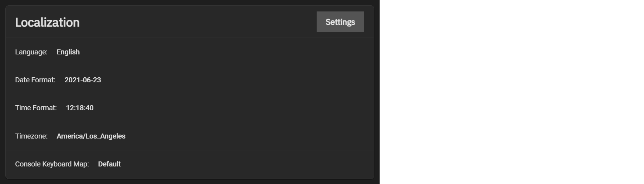Click blank space right of 12:18:40 value
Viewport: 644px width, 184px height.
pos(233,108)
